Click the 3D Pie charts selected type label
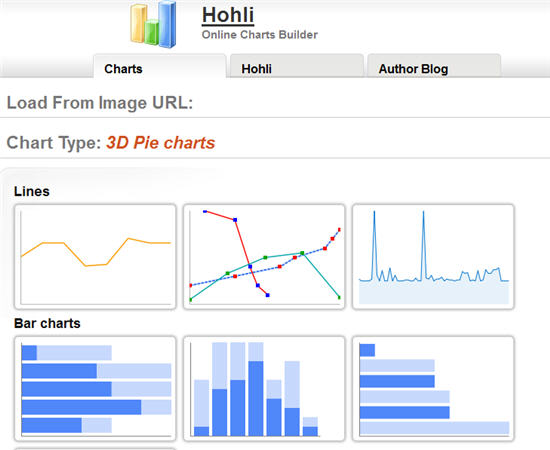The height and width of the screenshot is (450, 550). click(x=161, y=143)
